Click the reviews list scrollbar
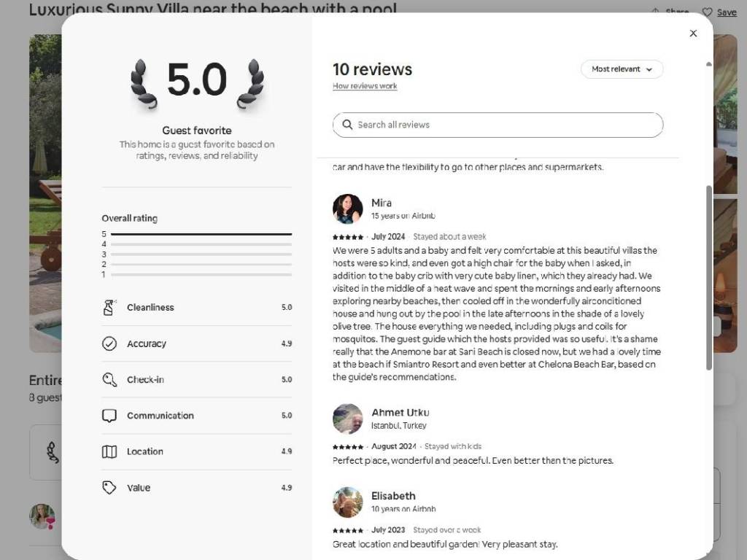The width and height of the screenshot is (747, 560). click(x=708, y=277)
